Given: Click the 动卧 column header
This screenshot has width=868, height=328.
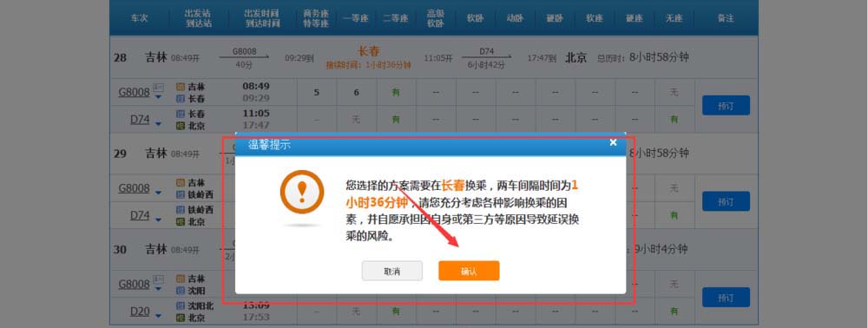Looking at the screenshot, I should point(515,18).
